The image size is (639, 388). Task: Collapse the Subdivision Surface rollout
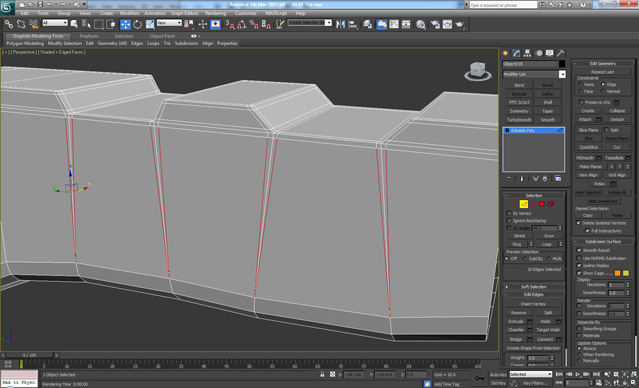tap(603, 241)
